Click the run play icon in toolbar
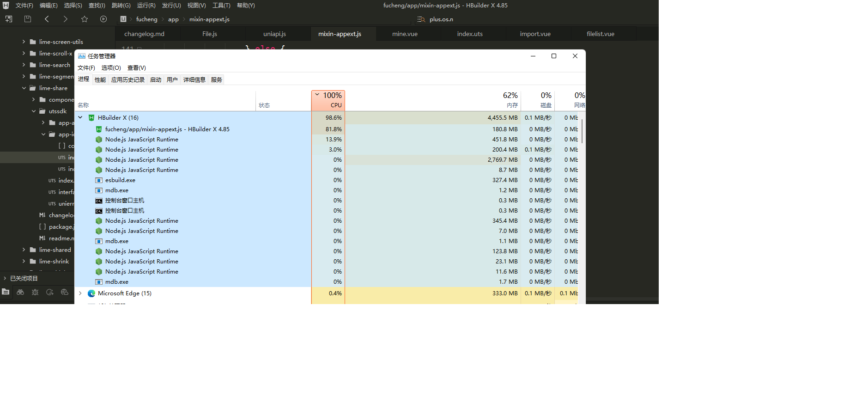Screen dimensions: 868x415 103,19
